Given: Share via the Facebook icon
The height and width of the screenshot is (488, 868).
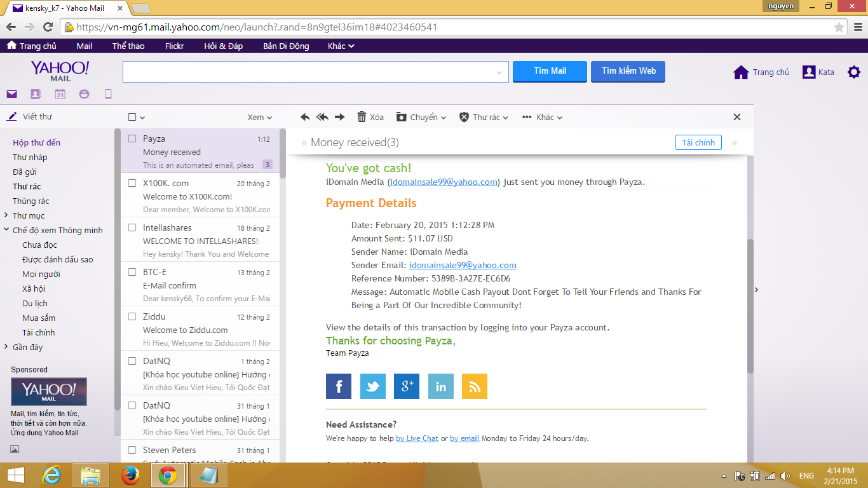Looking at the screenshot, I should (339, 386).
